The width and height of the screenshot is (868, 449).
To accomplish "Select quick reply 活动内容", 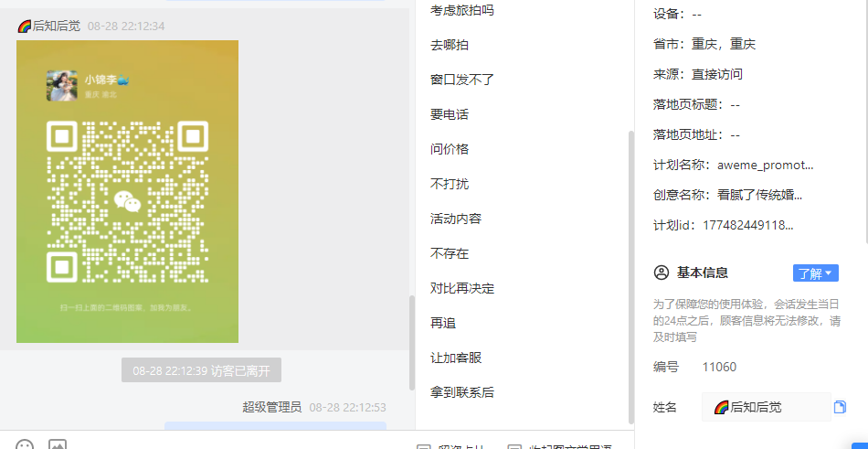I will (x=456, y=219).
